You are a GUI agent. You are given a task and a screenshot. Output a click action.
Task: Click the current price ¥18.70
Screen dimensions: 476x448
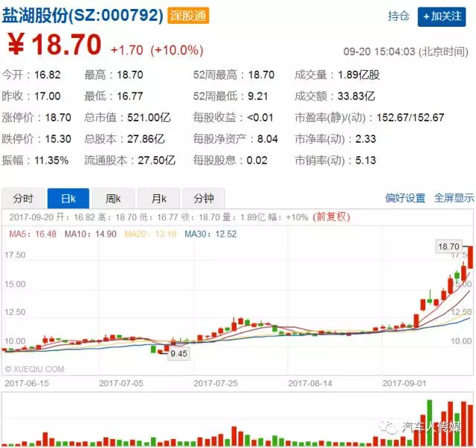pos(54,45)
